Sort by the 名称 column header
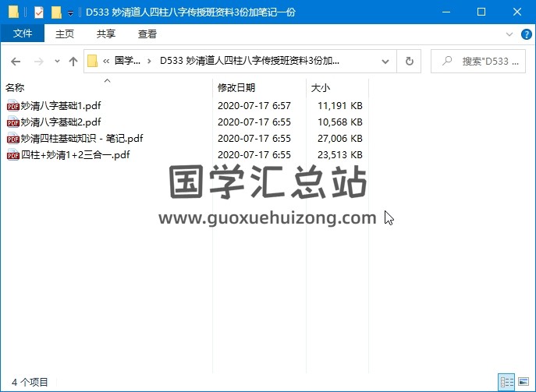The height and width of the screenshot is (392, 536). tap(15, 88)
